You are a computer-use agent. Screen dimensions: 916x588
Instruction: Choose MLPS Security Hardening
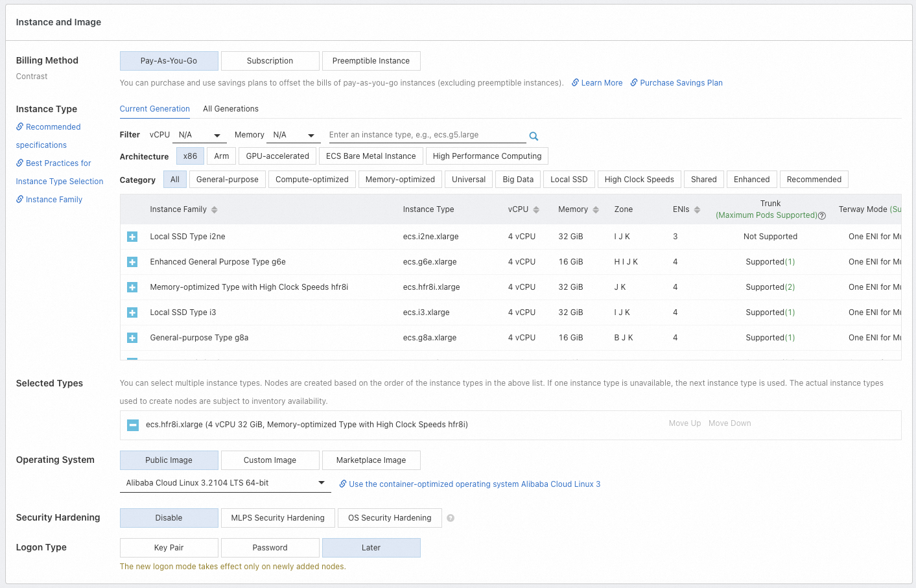[x=278, y=518]
